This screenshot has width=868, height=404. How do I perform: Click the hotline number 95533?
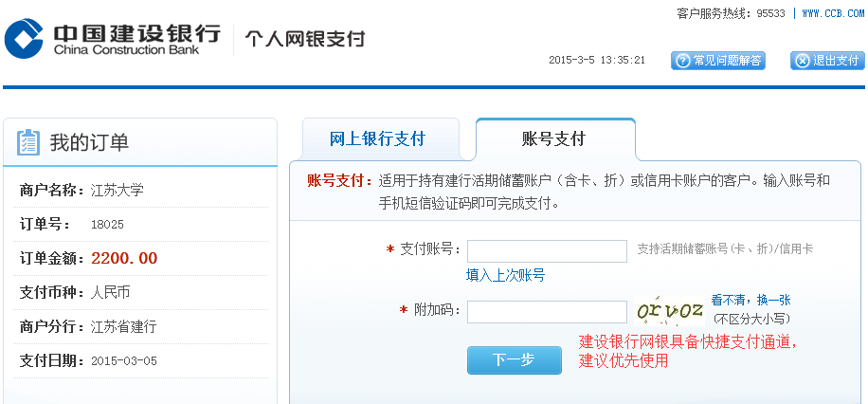click(770, 13)
